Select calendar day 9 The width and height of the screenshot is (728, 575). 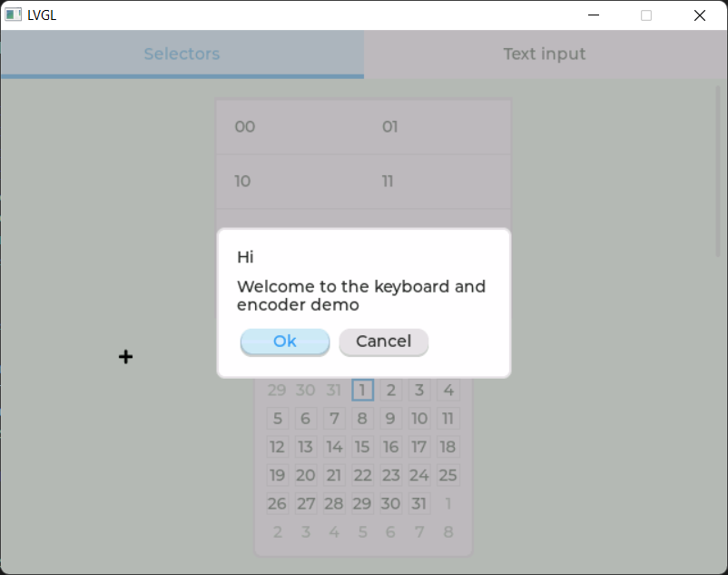391,419
